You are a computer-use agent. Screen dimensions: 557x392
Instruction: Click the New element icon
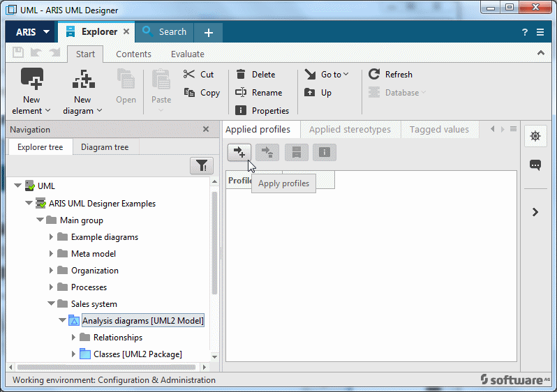point(32,79)
